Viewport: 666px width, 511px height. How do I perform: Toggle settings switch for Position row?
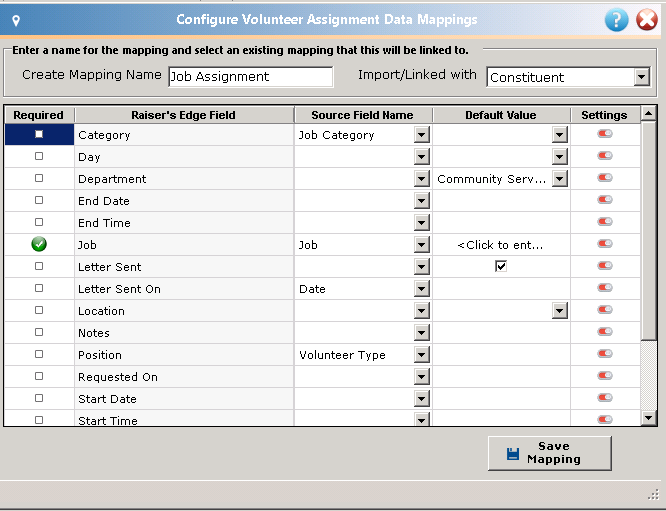click(605, 354)
